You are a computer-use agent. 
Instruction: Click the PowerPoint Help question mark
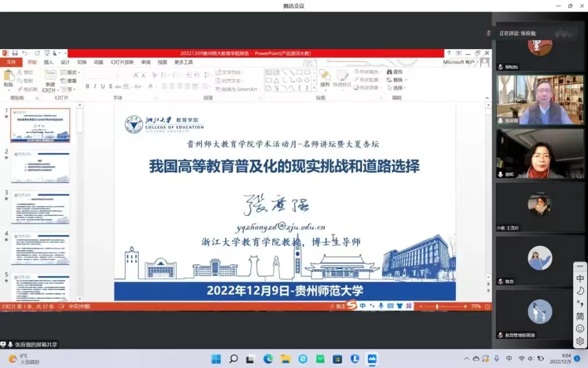click(x=449, y=53)
